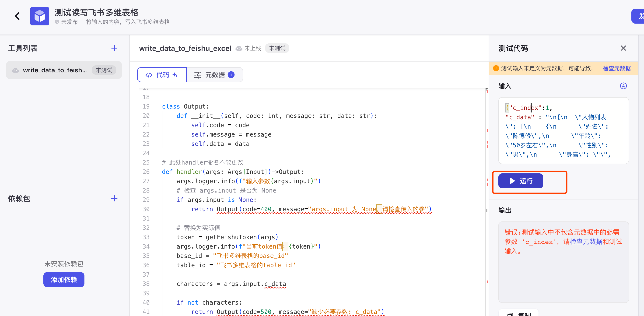Image resolution: width=644 pixels, height=316 pixels.
Task: Click the code editor vertical scrollbar
Action: (487, 210)
